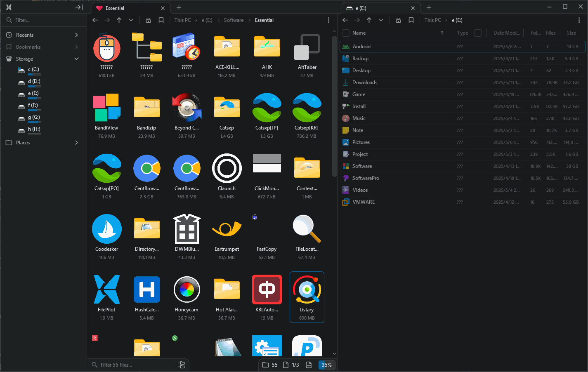
Task: Sort by the Size column header
Action: pyautogui.click(x=571, y=33)
